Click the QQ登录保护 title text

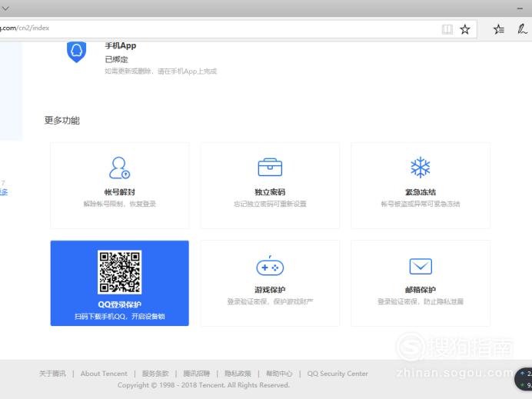[x=119, y=304]
